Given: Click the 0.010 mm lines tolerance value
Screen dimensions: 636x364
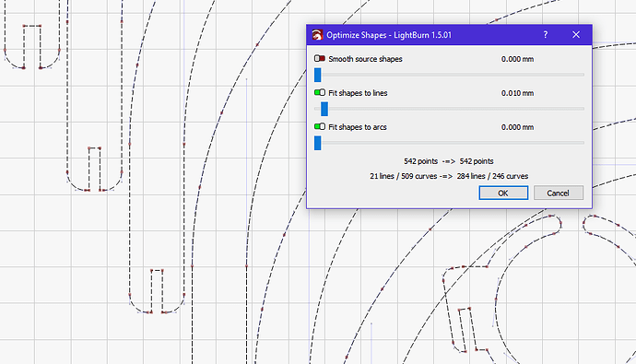Looking at the screenshot, I should pyautogui.click(x=517, y=93).
